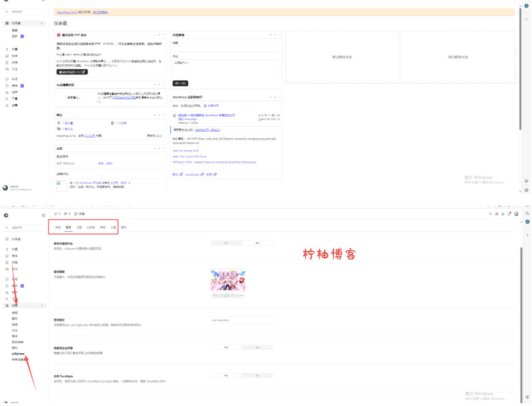532x406 pixels.
Task: Open the search icon in the uiXpress toolbar
Action: tap(490, 214)
